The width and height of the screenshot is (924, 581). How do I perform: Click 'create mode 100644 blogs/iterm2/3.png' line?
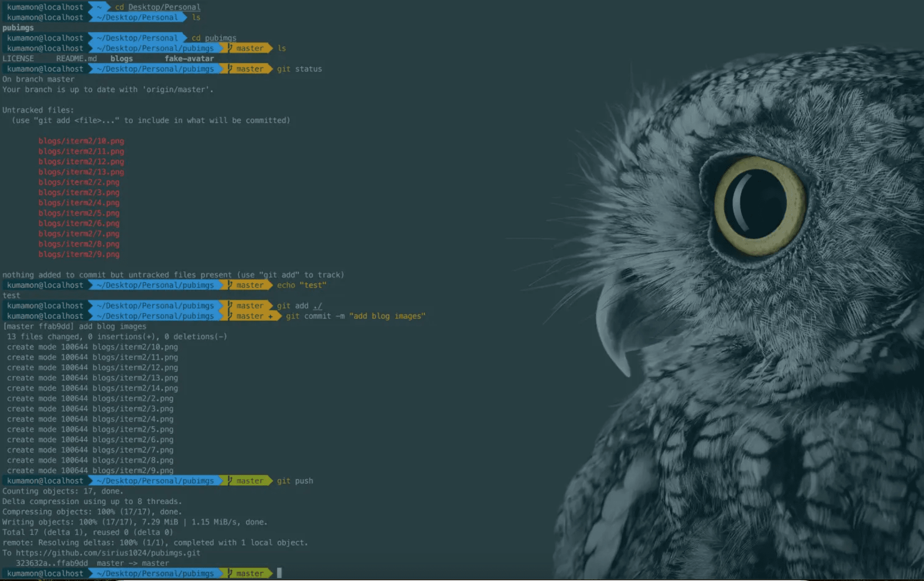[x=90, y=409]
